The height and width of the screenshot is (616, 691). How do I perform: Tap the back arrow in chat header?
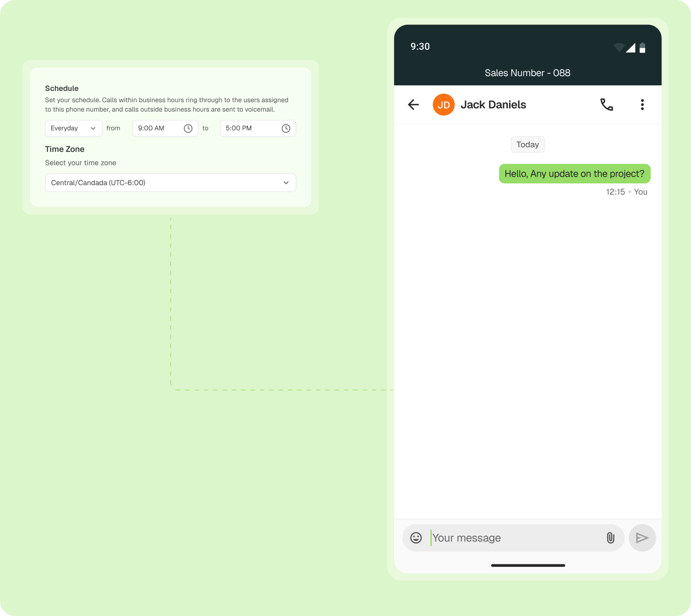413,105
